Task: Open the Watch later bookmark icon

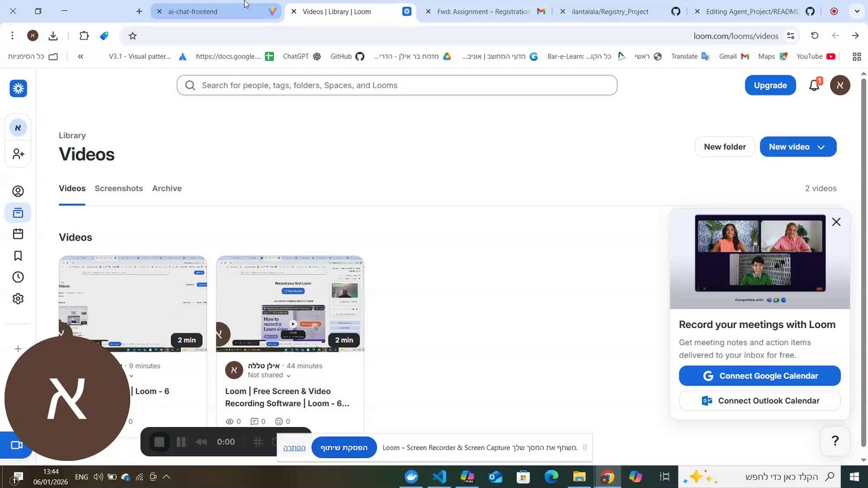Action: [18, 256]
